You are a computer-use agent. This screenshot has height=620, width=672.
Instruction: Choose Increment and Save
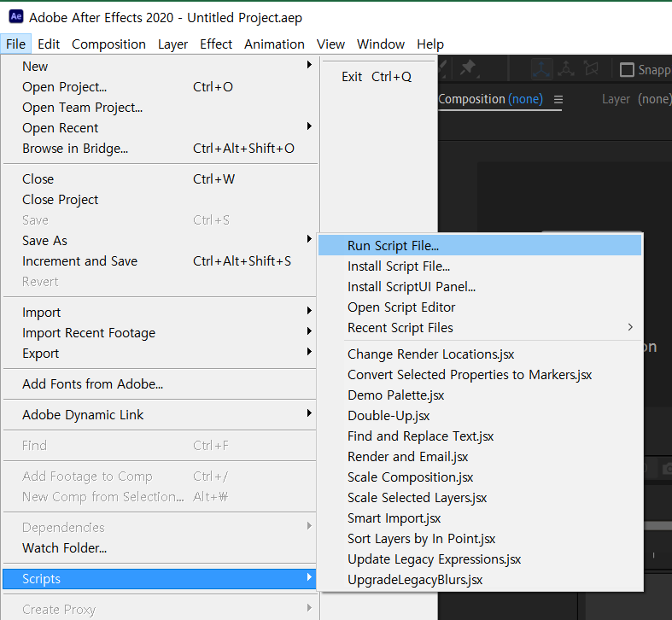pyautogui.click(x=160, y=261)
